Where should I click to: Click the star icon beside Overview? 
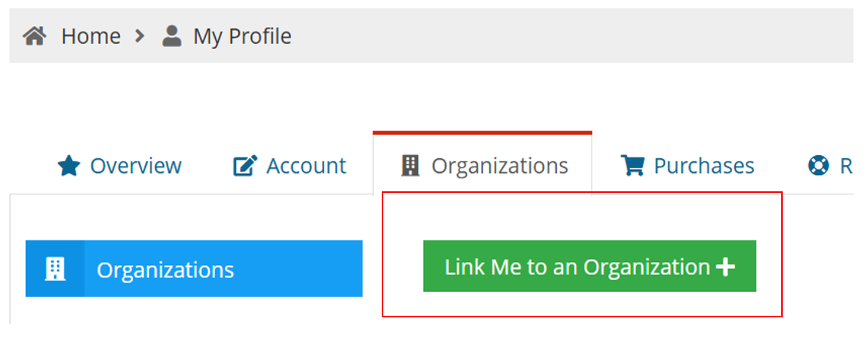click(x=69, y=166)
